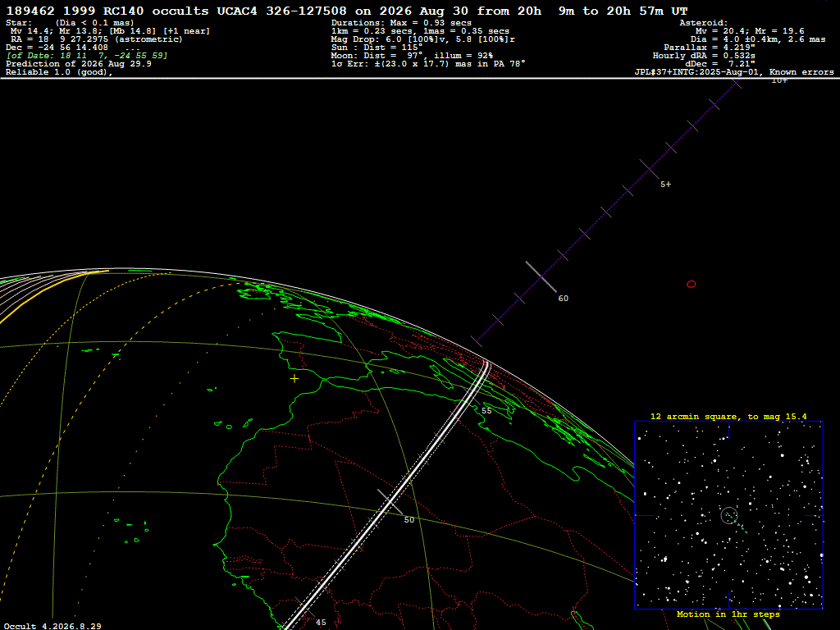Click the Asteroid heading in the header
Screen dimensions: 840x630
coord(703,23)
